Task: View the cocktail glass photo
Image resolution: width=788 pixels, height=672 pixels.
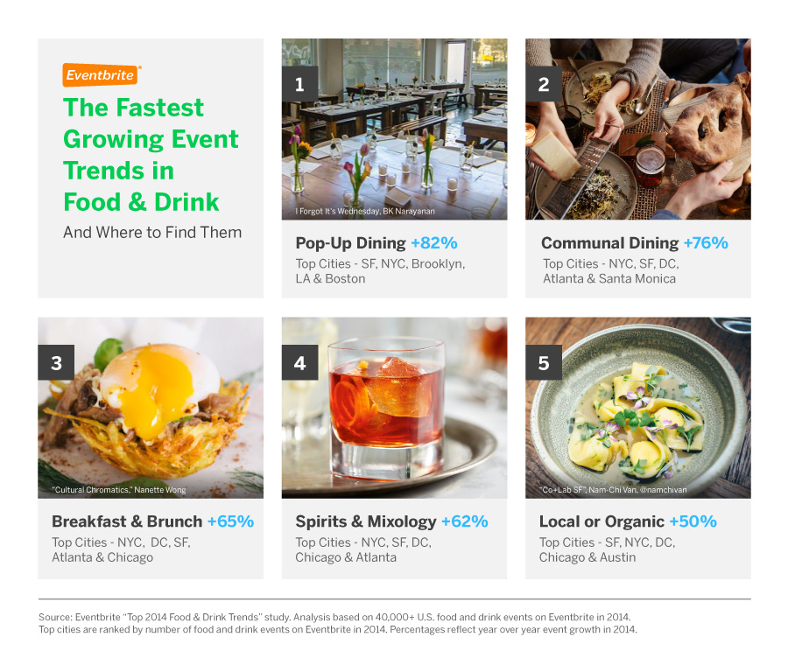Action: pyautogui.click(x=394, y=408)
